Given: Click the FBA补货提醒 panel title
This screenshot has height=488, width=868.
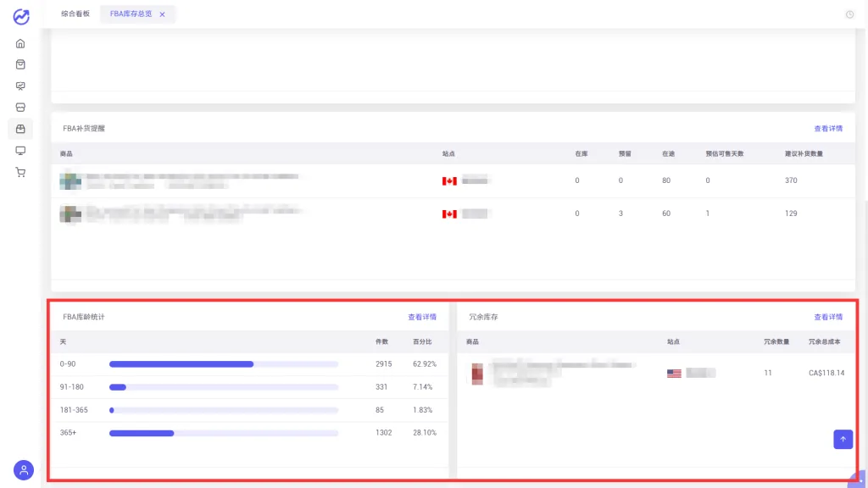Looking at the screenshot, I should (x=84, y=129).
